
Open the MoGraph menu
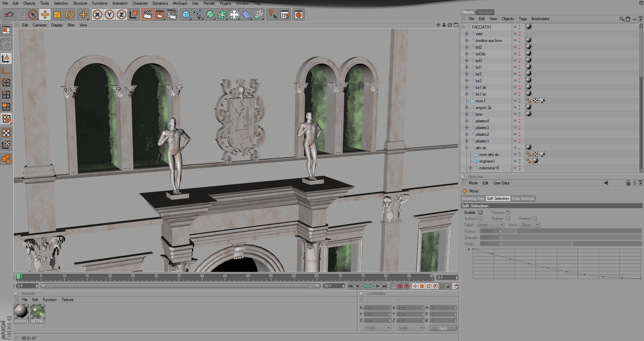tap(180, 3)
